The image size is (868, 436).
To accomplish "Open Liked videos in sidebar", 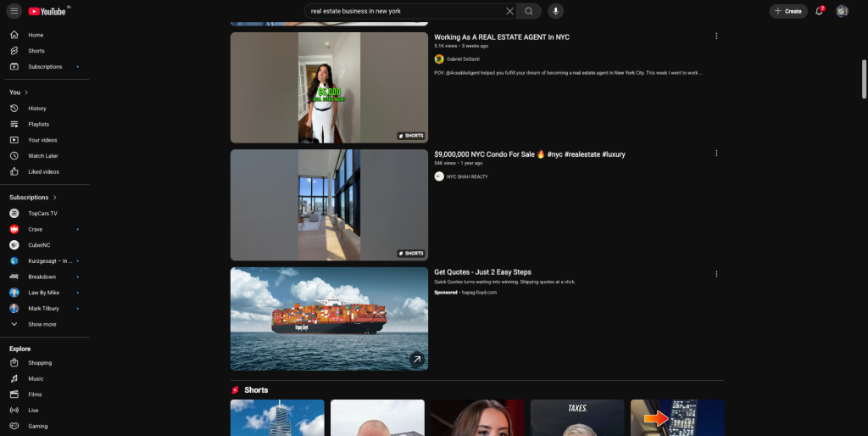I will pyautogui.click(x=43, y=171).
